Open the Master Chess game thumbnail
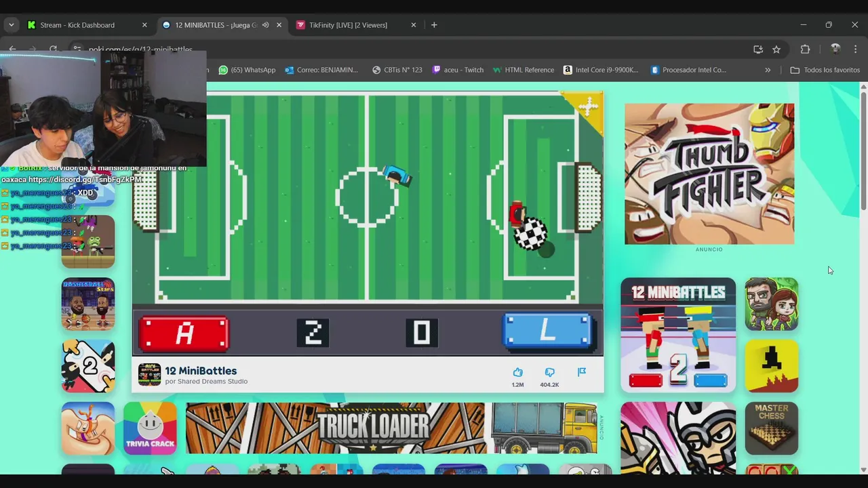The image size is (868, 488). coord(772,428)
